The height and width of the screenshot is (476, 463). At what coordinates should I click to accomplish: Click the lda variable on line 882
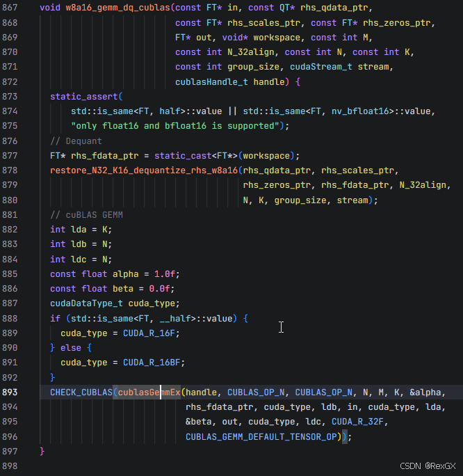79,230
